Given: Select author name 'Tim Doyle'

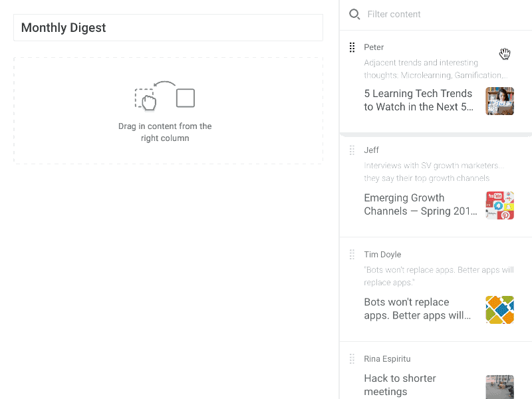Looking at the screenshot, I should tap(382, 254).
